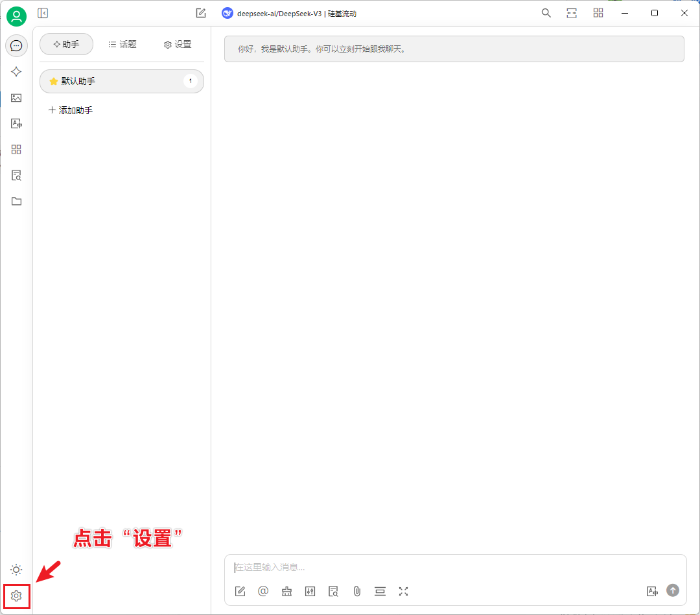Open the translate sidebar icon
700x615 pixels.
16,124
